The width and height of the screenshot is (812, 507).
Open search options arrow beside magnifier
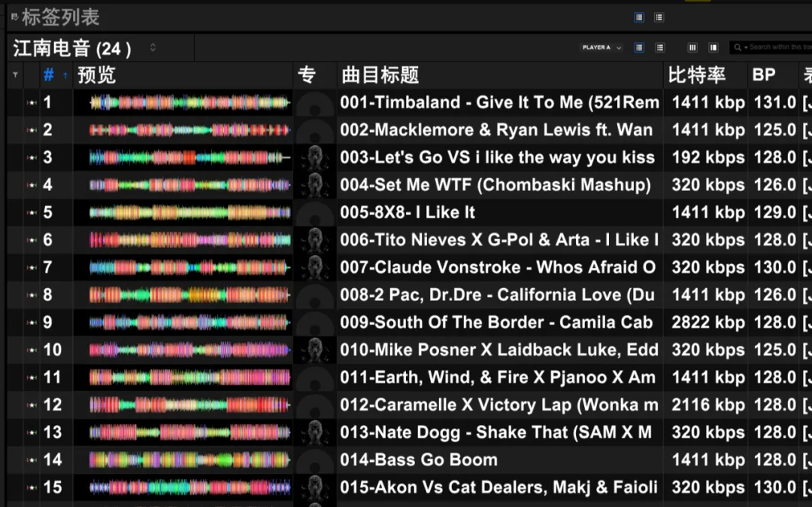(x=746, y=47)
